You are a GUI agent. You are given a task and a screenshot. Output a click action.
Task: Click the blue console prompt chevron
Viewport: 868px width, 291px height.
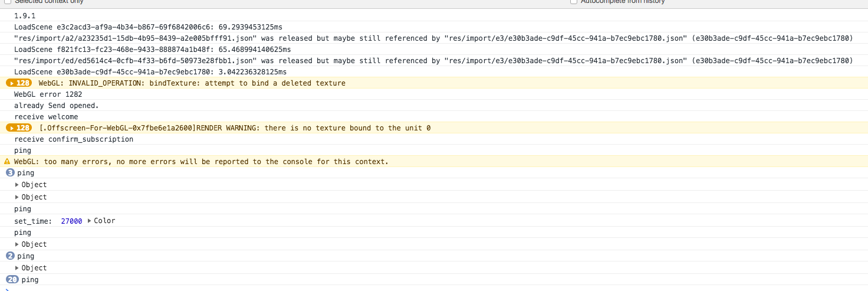point(7,289)
